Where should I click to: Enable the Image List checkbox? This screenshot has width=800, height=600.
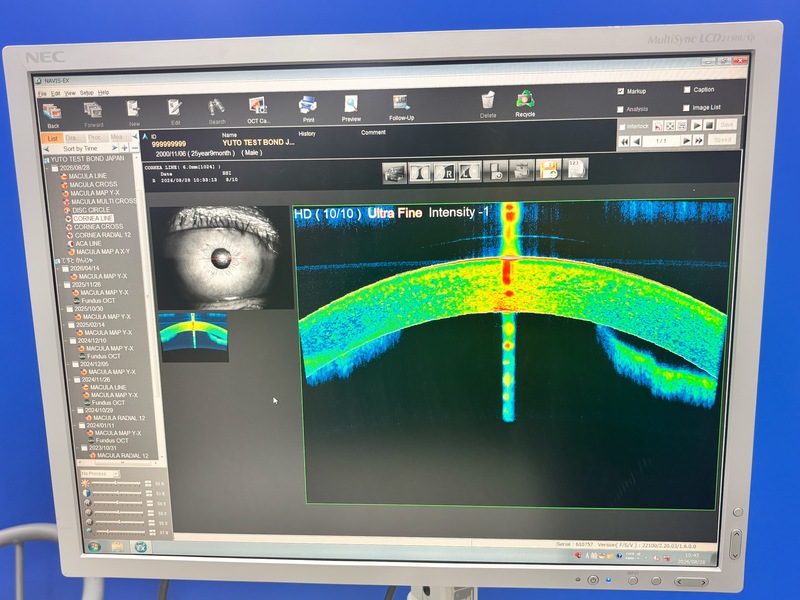click(686, 108)
